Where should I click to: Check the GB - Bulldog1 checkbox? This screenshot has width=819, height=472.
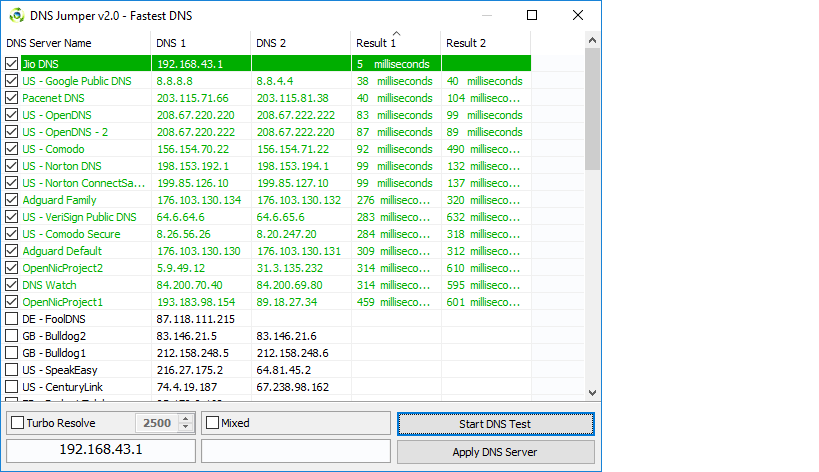pyautogui.click(x=11, y=353)
